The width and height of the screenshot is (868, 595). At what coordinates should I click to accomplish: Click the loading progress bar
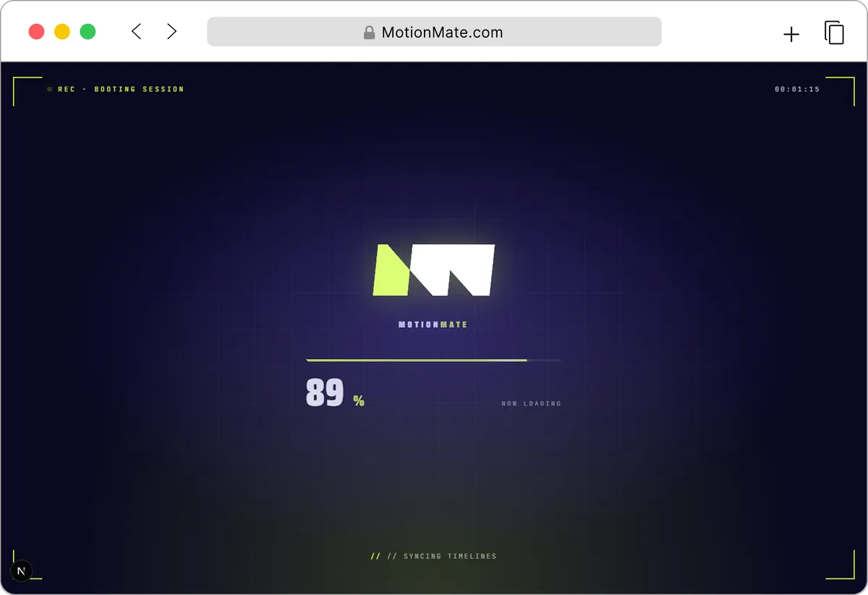coord(434,360)
